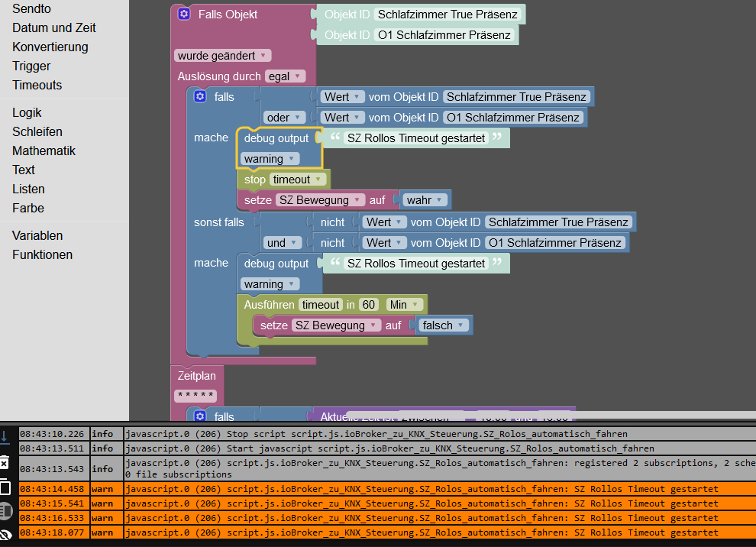This screenshot has height=547, width=756.
Task: Open gear settings on the Falls Objekt block
Action: tap(184, 14)
